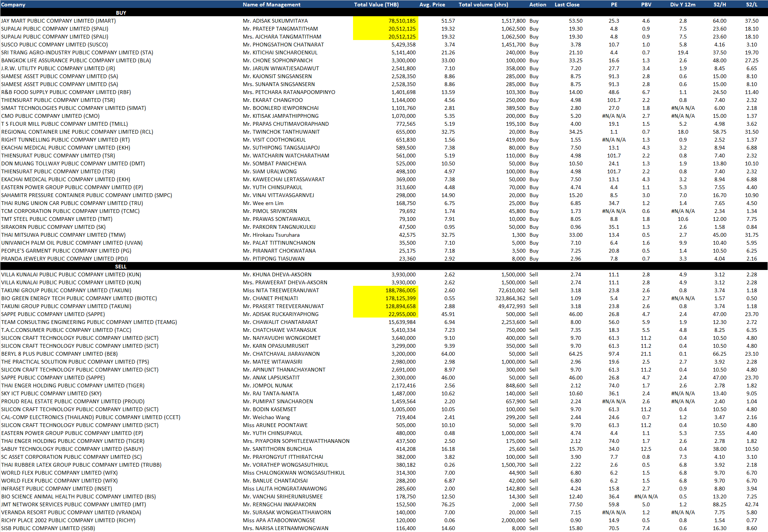Screen dimensions: 768x532
Task: Select highlighted 22,955,000 SAPPE value
Action: [x=402, y=314]
